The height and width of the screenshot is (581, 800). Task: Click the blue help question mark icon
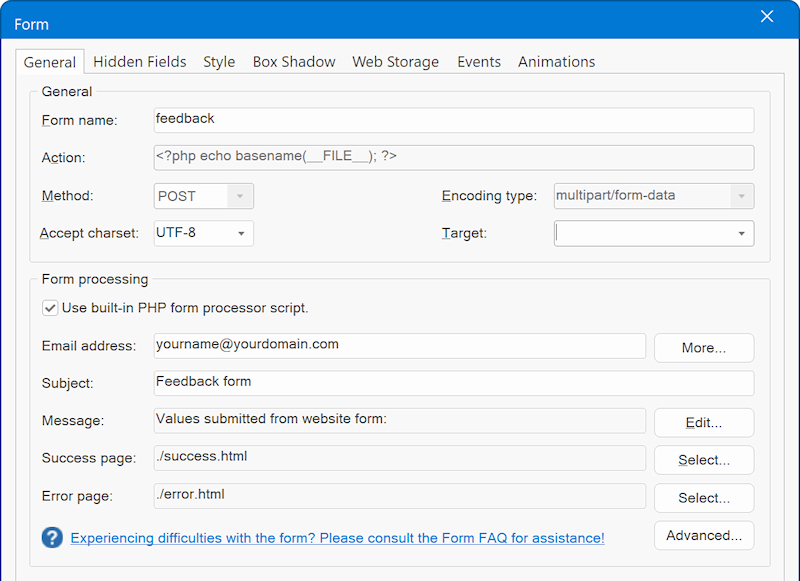52,538
